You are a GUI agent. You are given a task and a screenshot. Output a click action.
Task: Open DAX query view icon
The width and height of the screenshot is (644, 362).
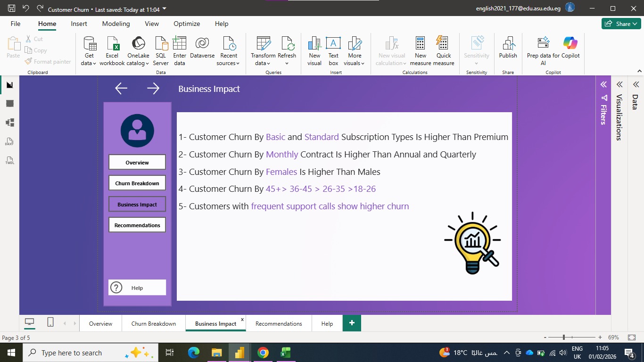pyautogui.click(x=10, y=141)
